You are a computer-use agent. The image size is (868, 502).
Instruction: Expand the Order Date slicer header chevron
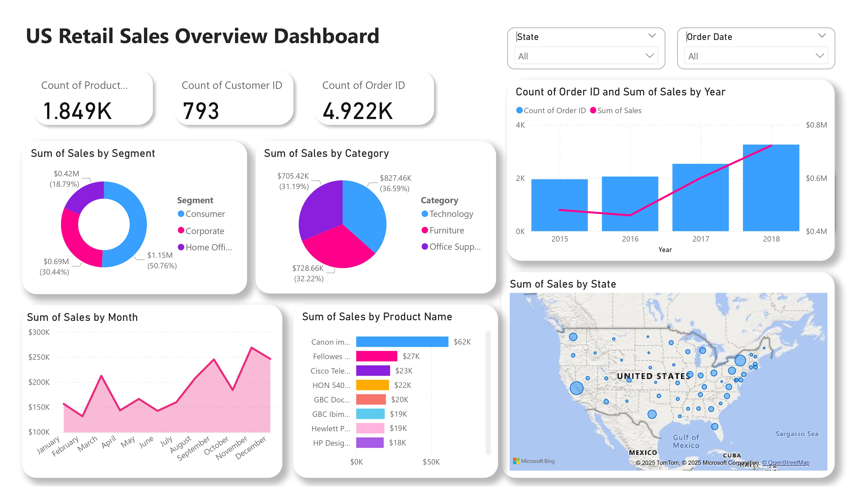[822, 36]
